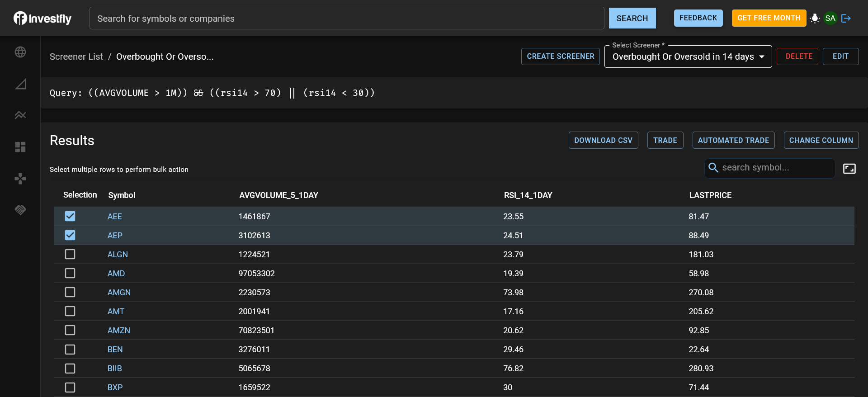The height and width of the screenshot is (397, 868).
Task: Open the AMZN symbol link
Action: 119,331
